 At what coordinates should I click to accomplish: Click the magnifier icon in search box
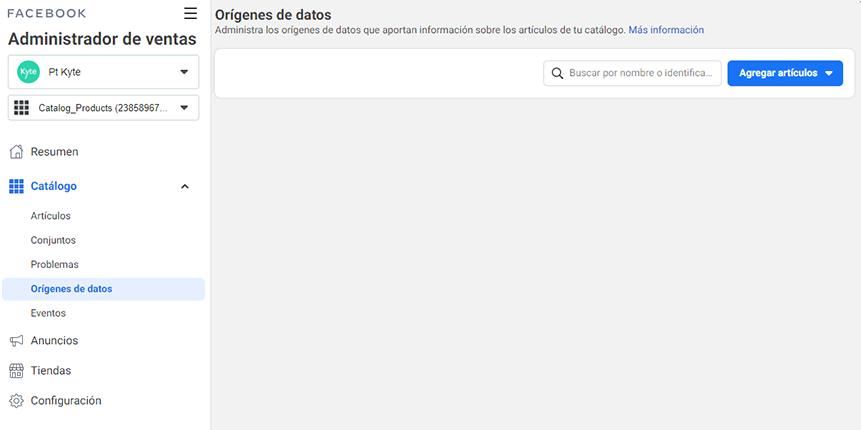click(x=557, y=73)
